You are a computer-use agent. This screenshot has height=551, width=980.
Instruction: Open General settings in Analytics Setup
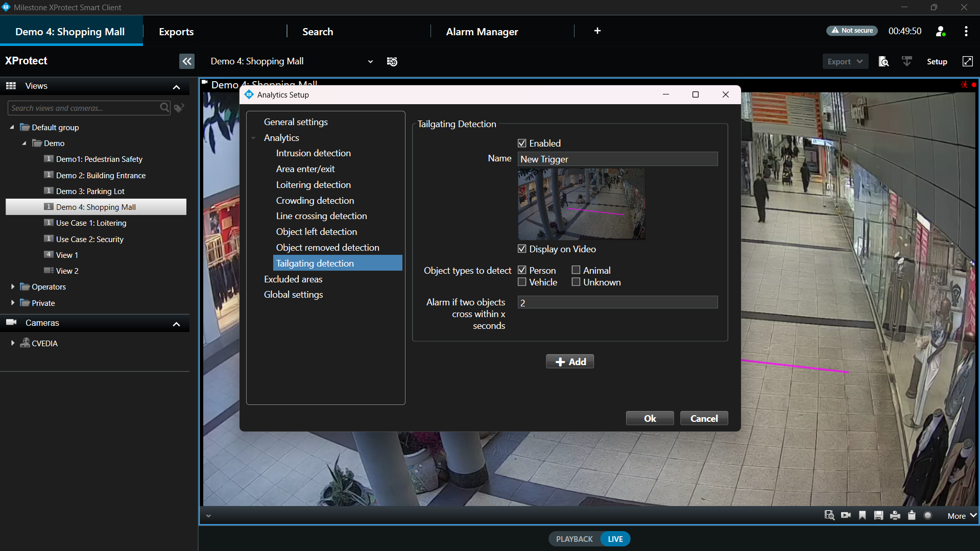pyautogui.click(x=296, y=122)
